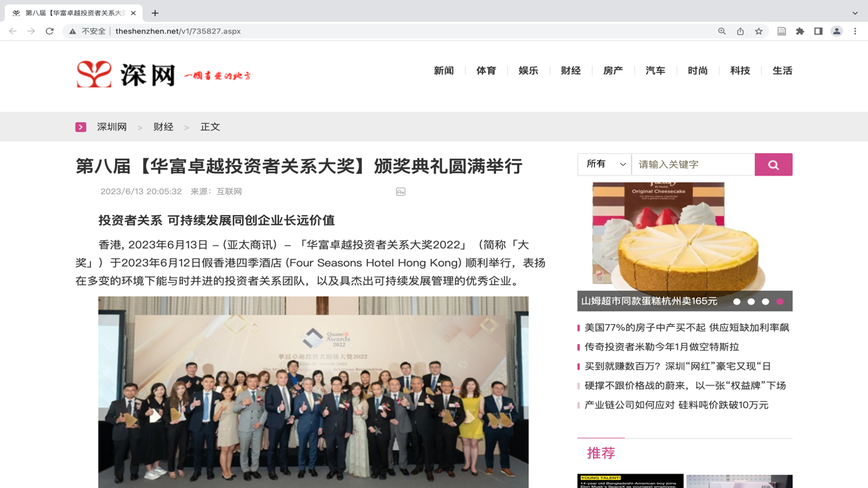Click the share page icon

coord(740,31)
